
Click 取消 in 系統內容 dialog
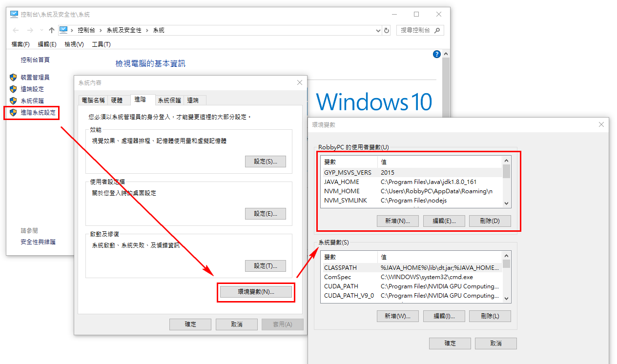pyautogui.click(x=237, y=324)
